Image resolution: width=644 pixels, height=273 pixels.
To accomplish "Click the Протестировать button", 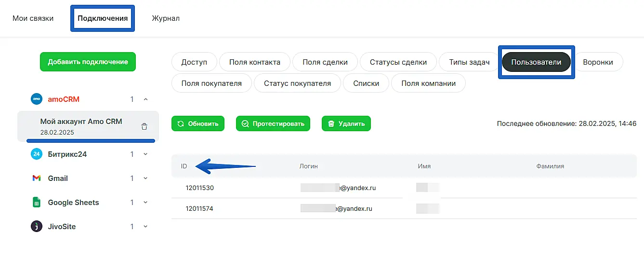I will click(x=273, y=123).
